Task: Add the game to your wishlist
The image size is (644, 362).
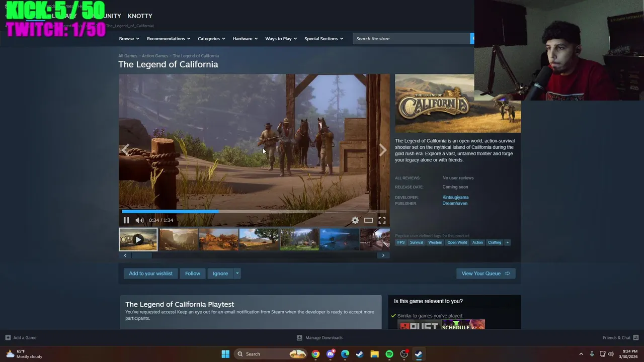Action: (150, 274)
